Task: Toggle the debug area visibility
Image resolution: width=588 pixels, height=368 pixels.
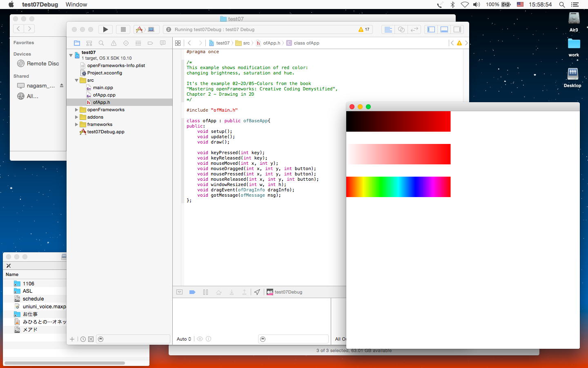Action: point(444,29)
